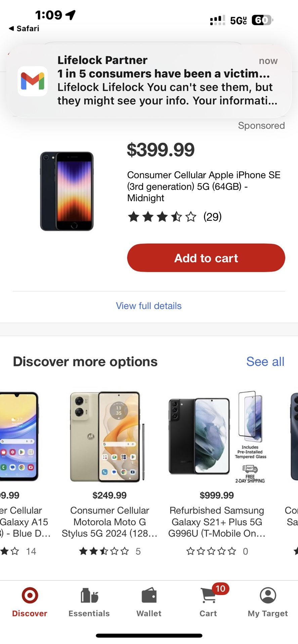Tap the iPhone SE star rating
Viewport: 298px width, 644px height.
coord(162,217)
